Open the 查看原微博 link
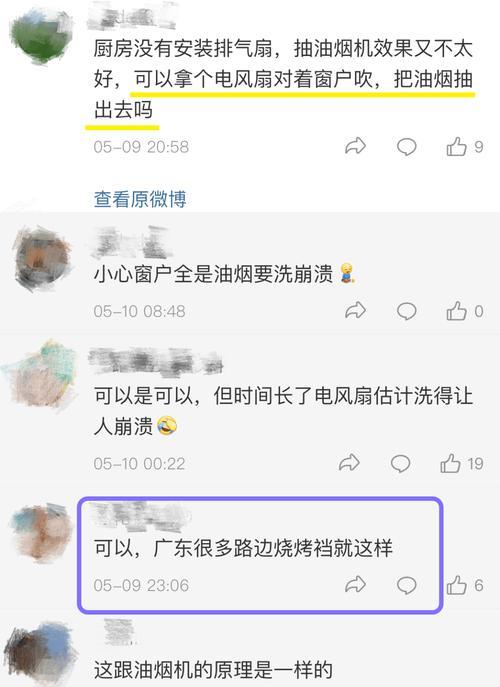Viewport: 500px width, 687px height. [x=140, y=199]
